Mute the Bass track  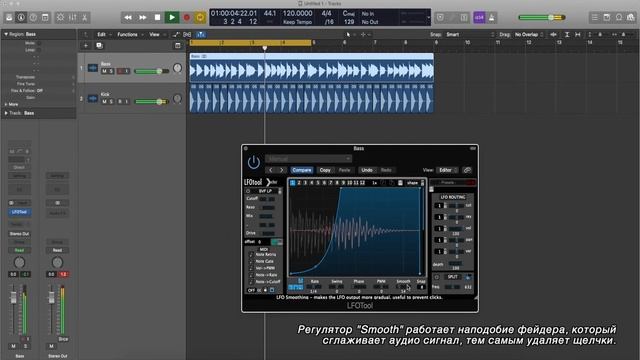(x=104, y=71)
